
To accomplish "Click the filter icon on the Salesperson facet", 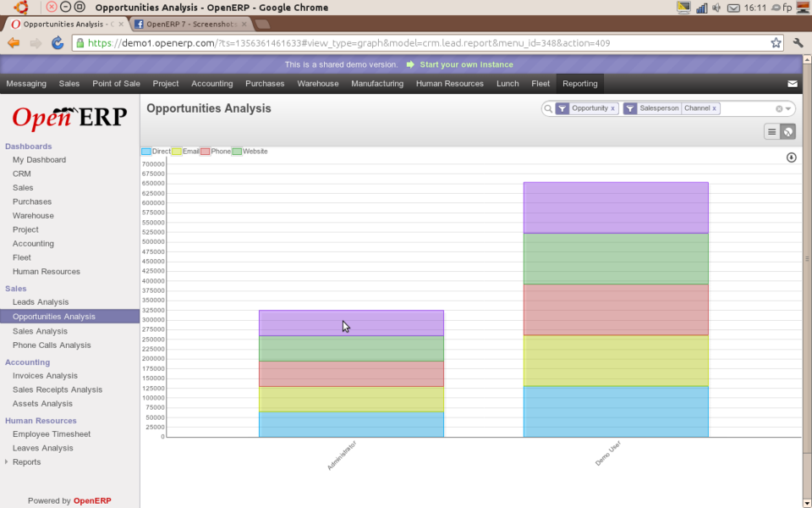I will tap(629, 108).
